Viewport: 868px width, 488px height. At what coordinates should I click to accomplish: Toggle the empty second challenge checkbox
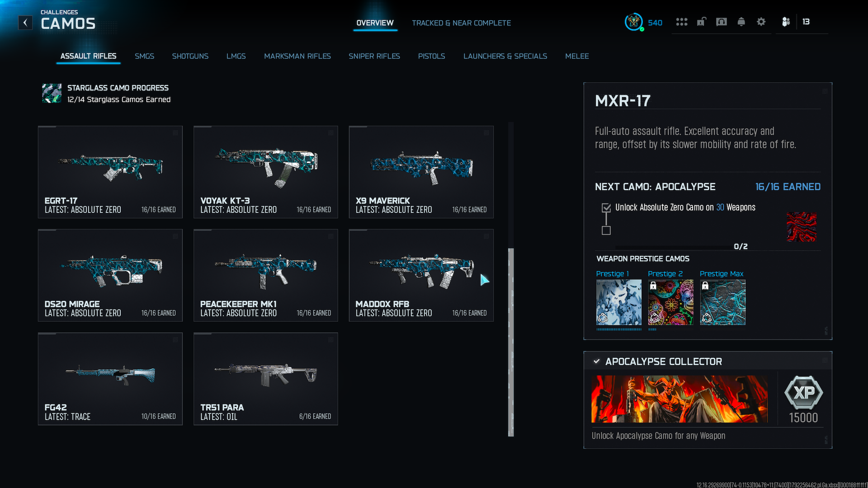[606, 230]
